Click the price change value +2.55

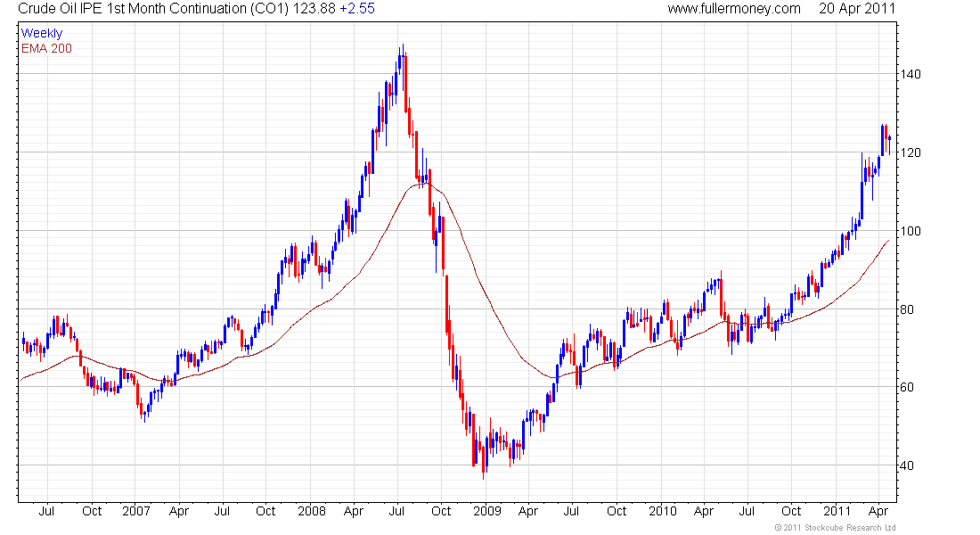(357, 9)
